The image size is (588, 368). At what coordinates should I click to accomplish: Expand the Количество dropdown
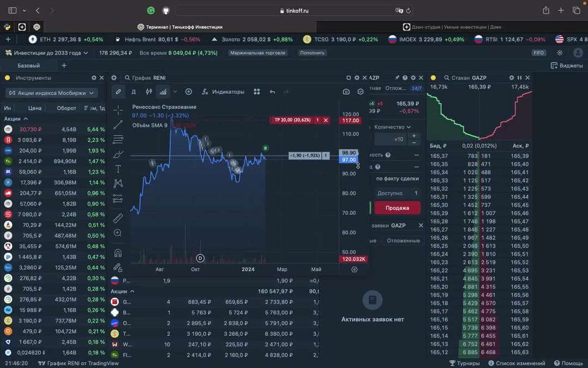pos(393,127)
